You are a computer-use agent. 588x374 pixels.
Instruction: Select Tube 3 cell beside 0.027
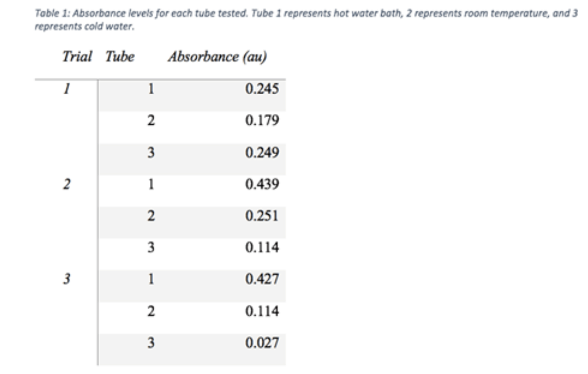pos(151,343)
